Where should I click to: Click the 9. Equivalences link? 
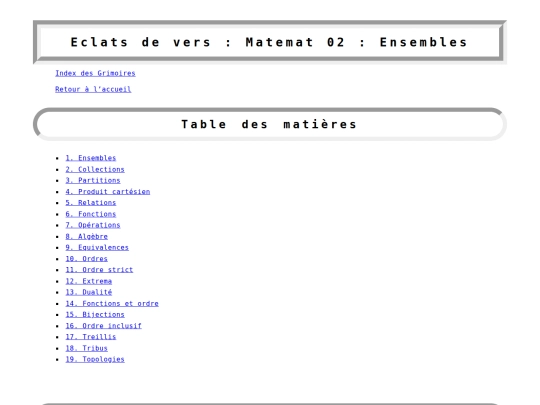point(97,248)
